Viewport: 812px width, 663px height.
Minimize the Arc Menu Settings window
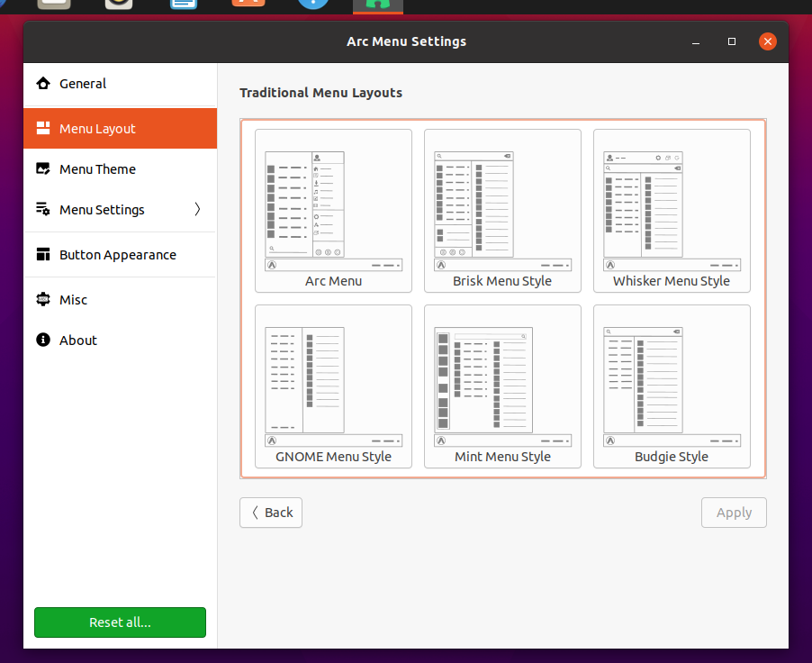[696, 42]
